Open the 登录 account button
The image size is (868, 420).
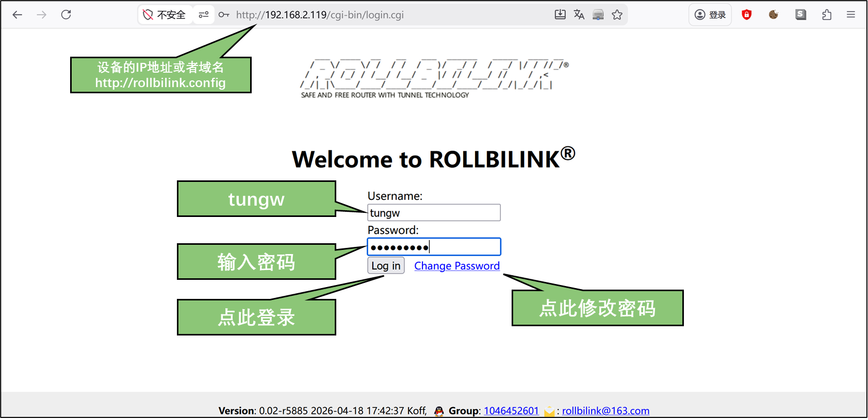710,15
